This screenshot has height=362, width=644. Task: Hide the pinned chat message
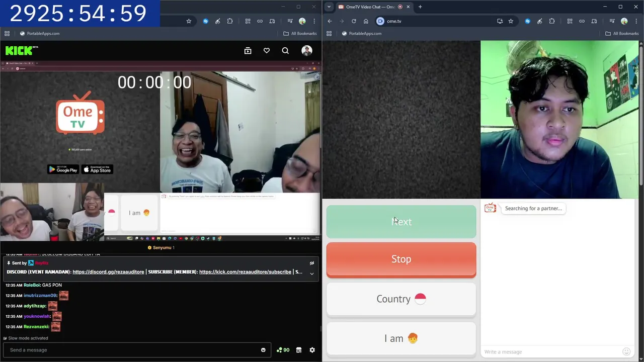(x=312, y=263)
